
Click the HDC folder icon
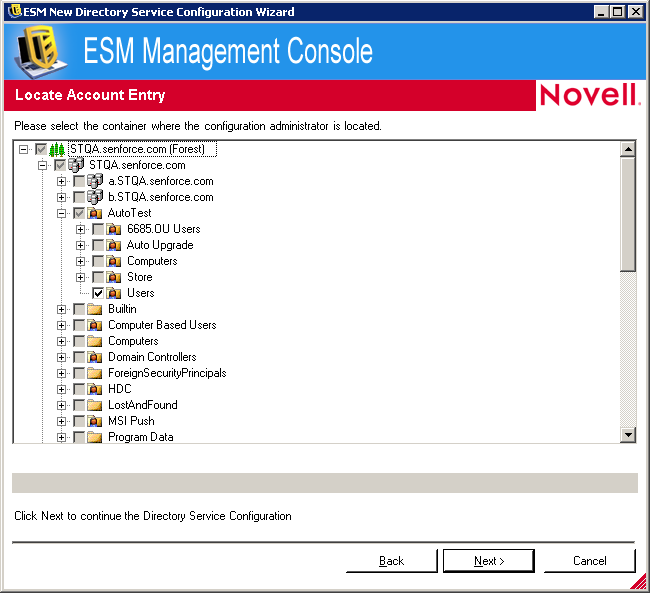point(95,389)
